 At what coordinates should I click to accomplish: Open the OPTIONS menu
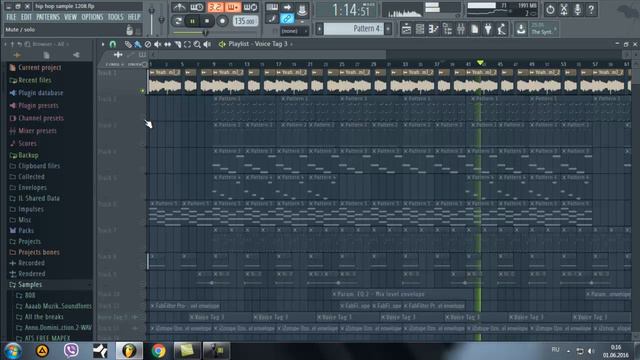[92, 17]
